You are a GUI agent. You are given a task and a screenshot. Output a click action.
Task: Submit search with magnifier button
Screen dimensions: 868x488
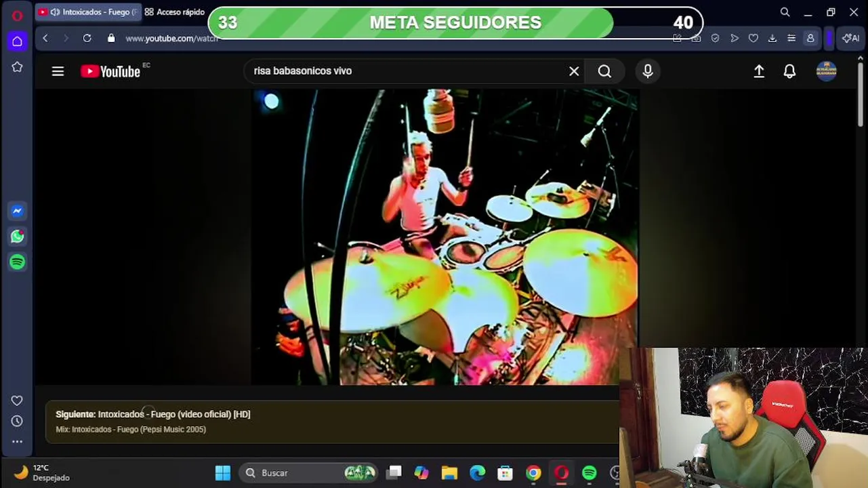(604, 71)
